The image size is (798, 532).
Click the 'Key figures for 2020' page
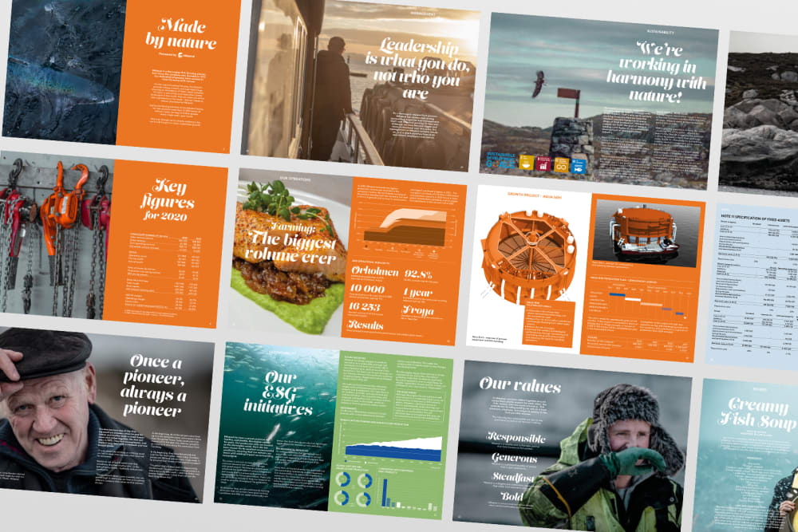tap(165, 244)
